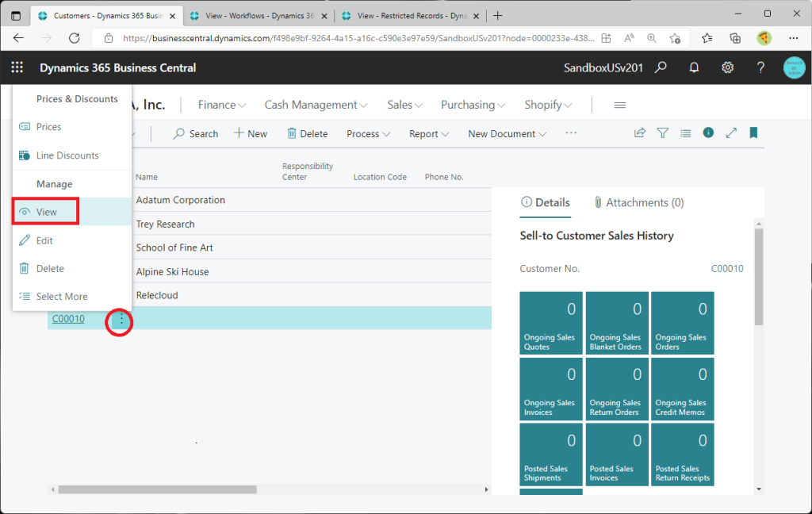Screen dimensions: 812x514
Task: Open the Ongoing Sales Credit Memos tile
Action: click(x=683, y=389)
